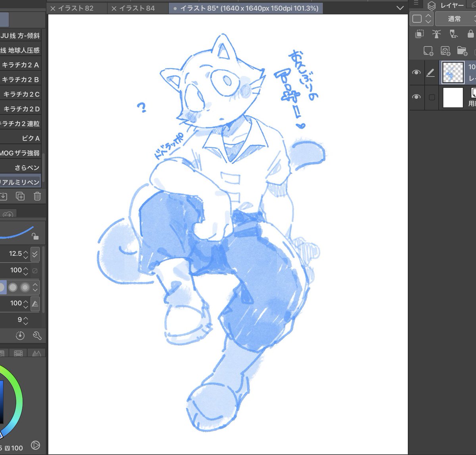Viewport: 476px width, 455px height.
Task: Reset tool settings with clock-arrow icon
Action: (x=20, y=336)
